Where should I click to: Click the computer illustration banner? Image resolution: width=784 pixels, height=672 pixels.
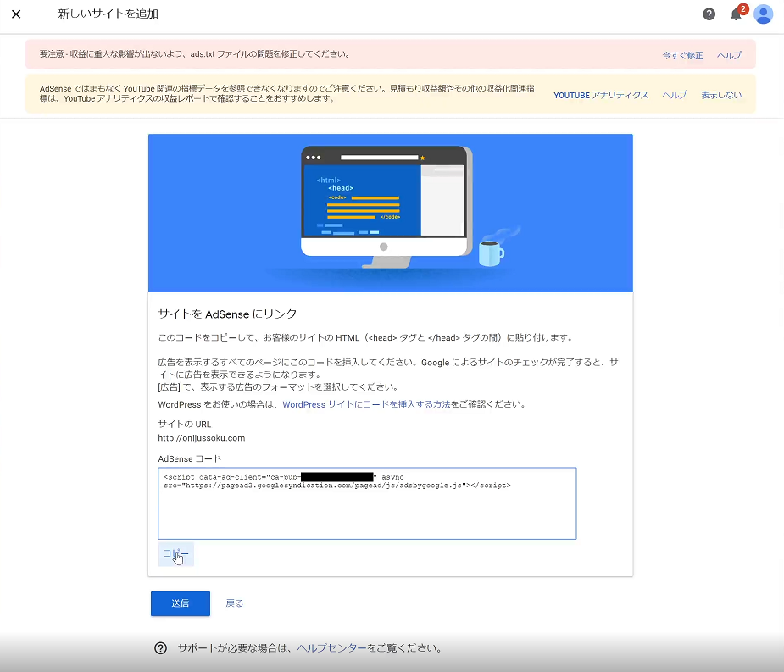(391, 213)
